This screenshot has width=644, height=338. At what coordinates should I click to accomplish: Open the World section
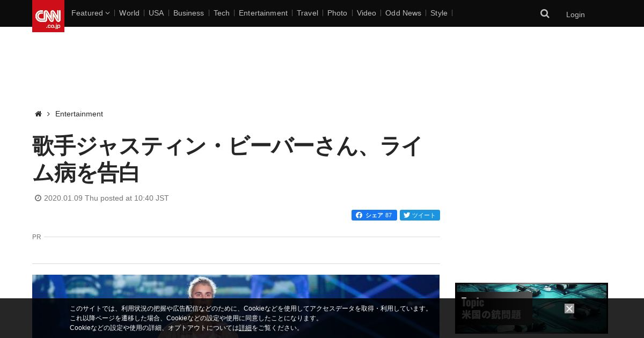coord(129,13)
